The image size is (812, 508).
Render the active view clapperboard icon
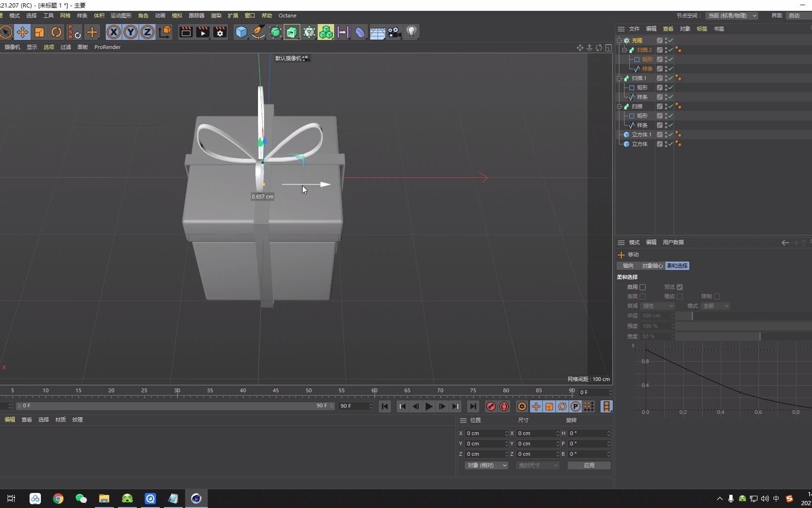point(186,32)
